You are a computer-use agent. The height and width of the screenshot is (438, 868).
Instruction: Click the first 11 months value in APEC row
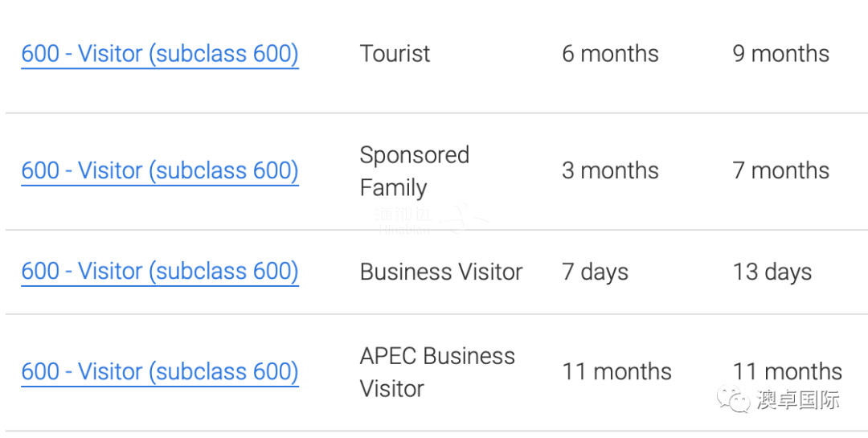pos(616,372)
